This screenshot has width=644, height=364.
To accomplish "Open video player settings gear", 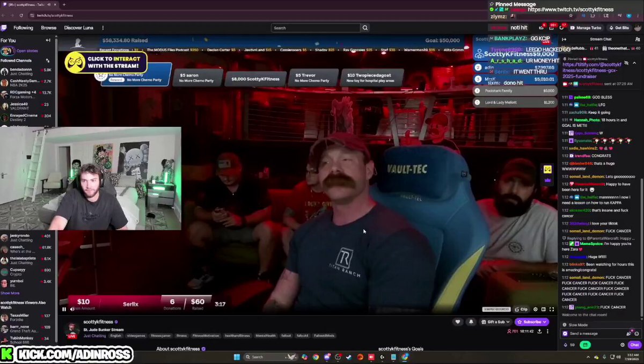I will (x=536, y=309).
